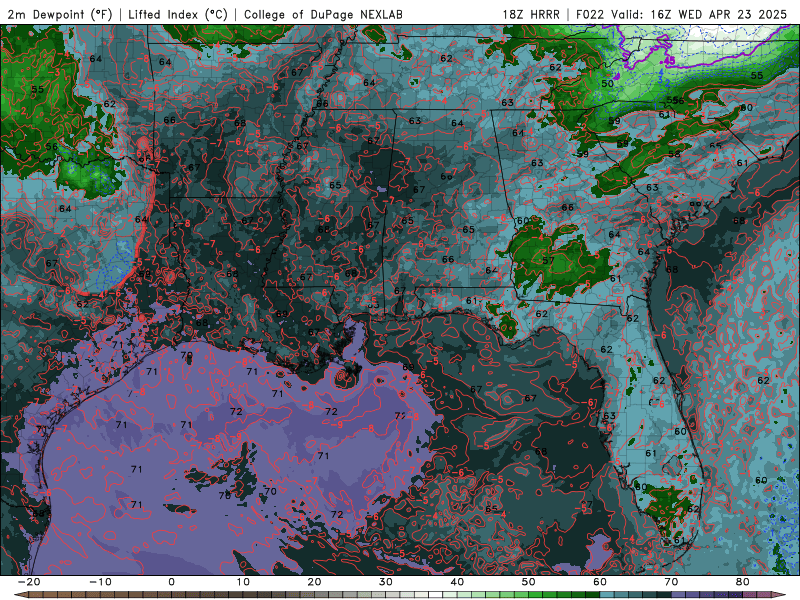
Task: Click the '0' label on the color scale
Action: (x=171, y=582)
